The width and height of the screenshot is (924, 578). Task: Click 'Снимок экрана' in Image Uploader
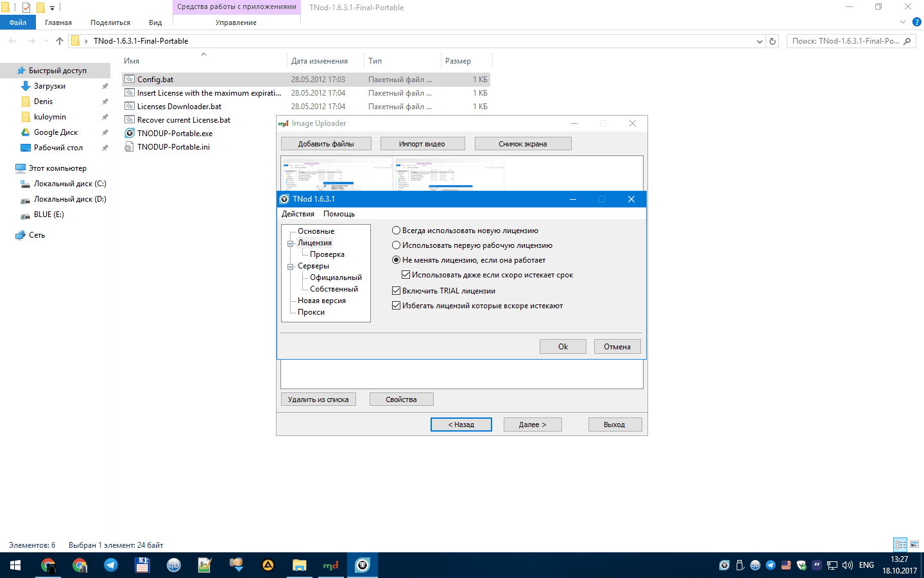pos(523,144)
